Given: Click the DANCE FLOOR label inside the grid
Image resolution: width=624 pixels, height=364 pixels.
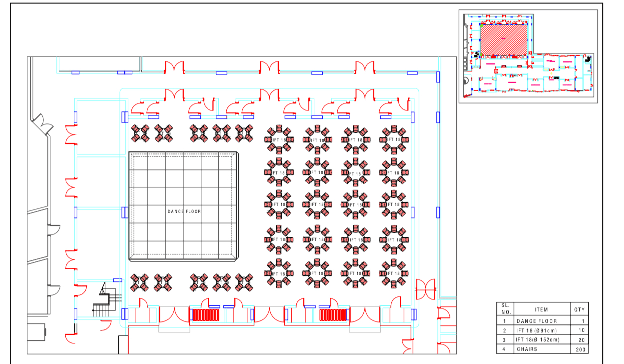Looking at the screenshot, I should pyautogui.click(x=184, y=212).
